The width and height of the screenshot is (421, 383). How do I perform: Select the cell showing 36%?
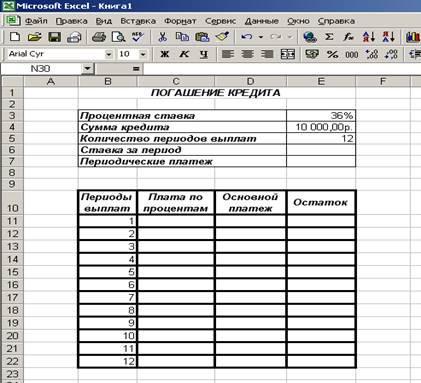[x=321, y=116]
